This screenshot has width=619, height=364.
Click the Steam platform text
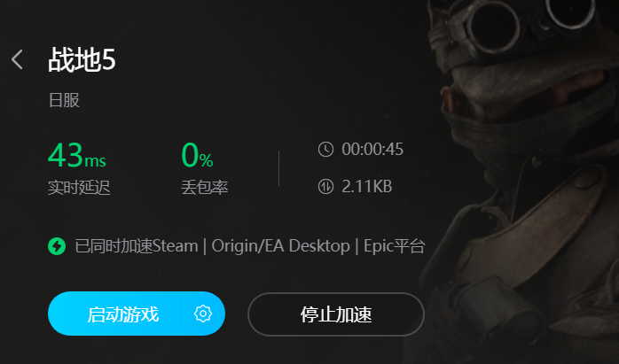tap(176, 246)
